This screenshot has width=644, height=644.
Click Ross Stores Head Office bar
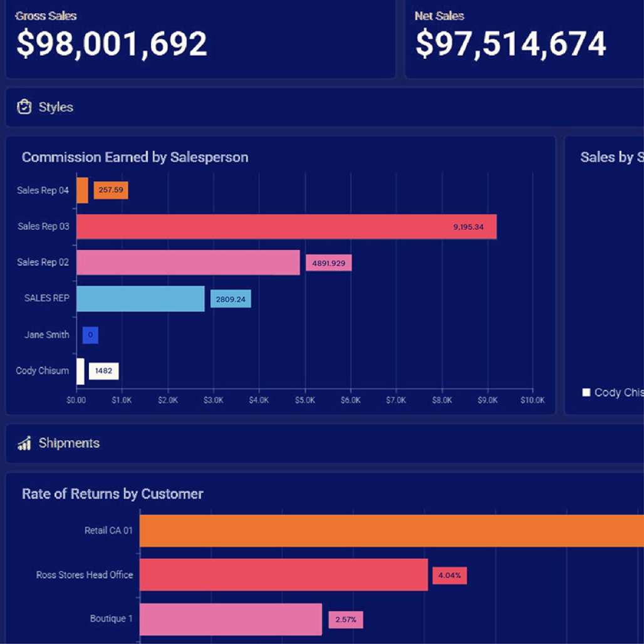(283, 574)
